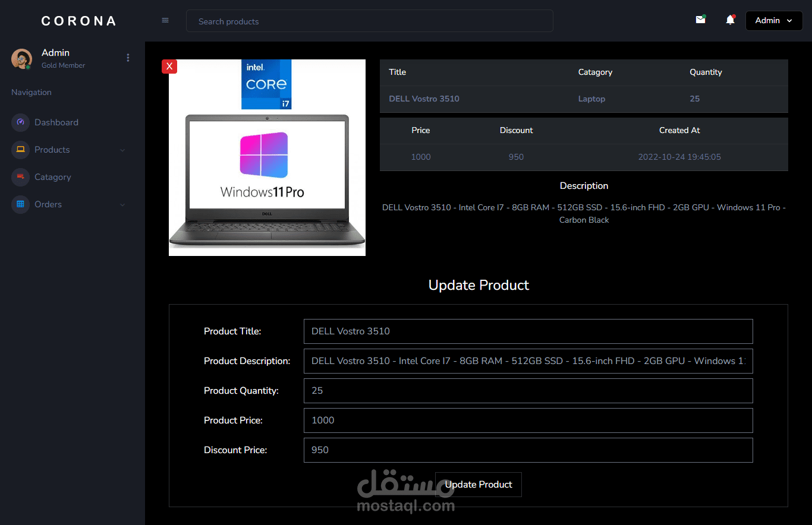Click the 'Price' column header
This screenshot has height=525, width=812.
point(421,130)
